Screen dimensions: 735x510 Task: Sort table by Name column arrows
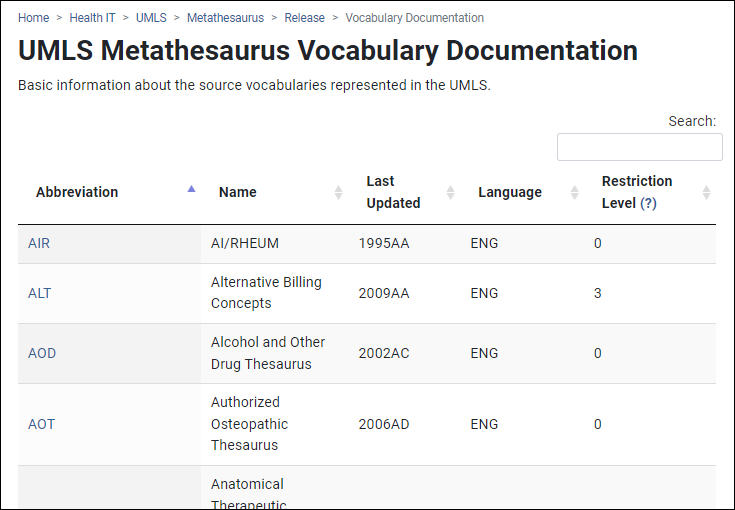pos(338,192)
